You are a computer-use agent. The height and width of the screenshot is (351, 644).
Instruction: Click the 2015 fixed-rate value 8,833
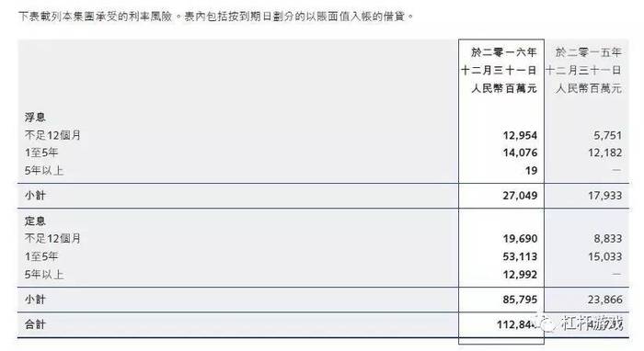coord(607,238)
